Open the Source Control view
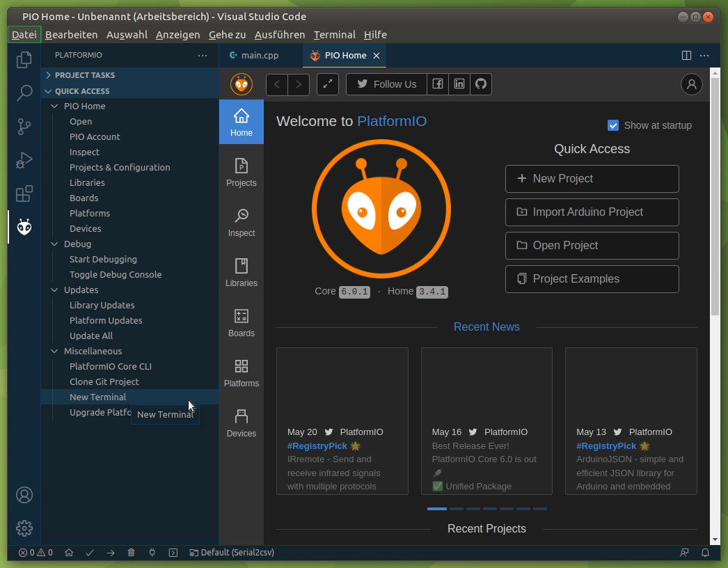The image size is (728, 568). [x=24, y=126]
